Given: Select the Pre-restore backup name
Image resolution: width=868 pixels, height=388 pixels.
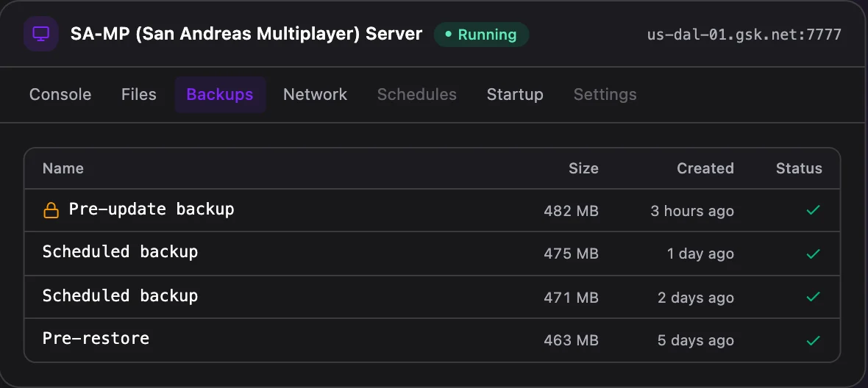Looking at the screenshot, I should [96, 338].
